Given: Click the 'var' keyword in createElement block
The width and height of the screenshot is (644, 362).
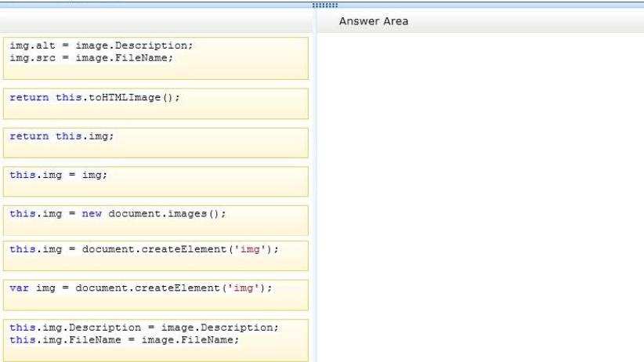Looking at the screenshot, I should tap(20, 288).
